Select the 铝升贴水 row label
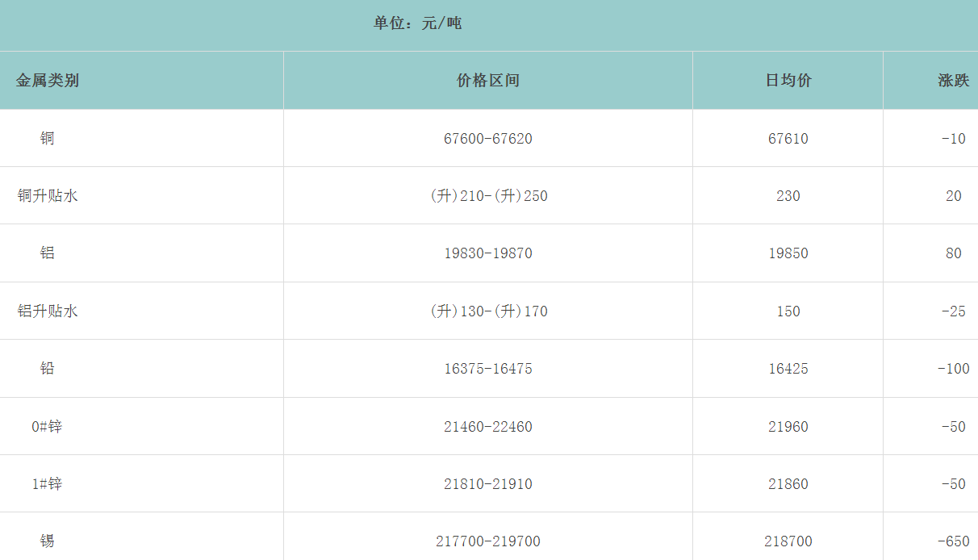 click(x=48, y=311)
